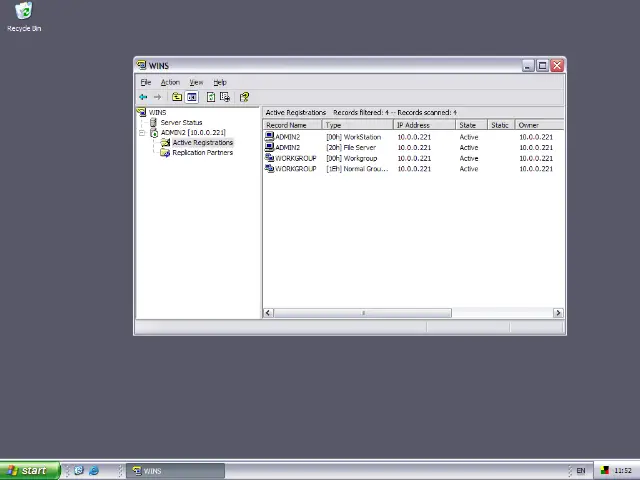This screenshot has height=480, width=640.
Task: Click the group icon of WORKGROUP [00h] record
Action: click(269, 158)
